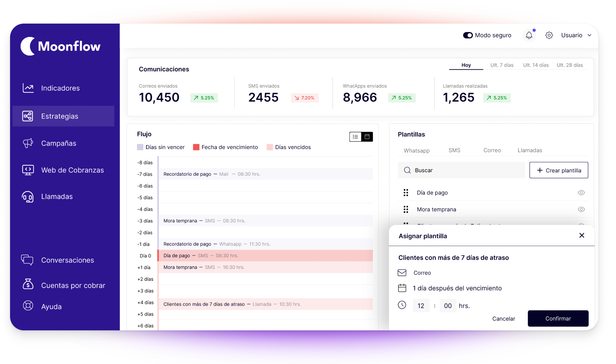The image size is (616, 364).
Task: Select the Indicadores sidebar icon
Action: coord(28,88)
